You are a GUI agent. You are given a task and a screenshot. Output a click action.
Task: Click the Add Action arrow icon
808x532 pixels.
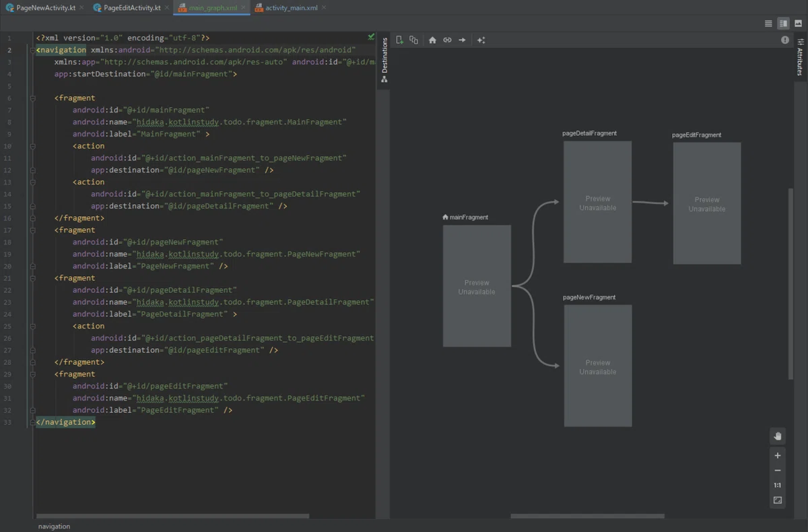tap(462, 40)
